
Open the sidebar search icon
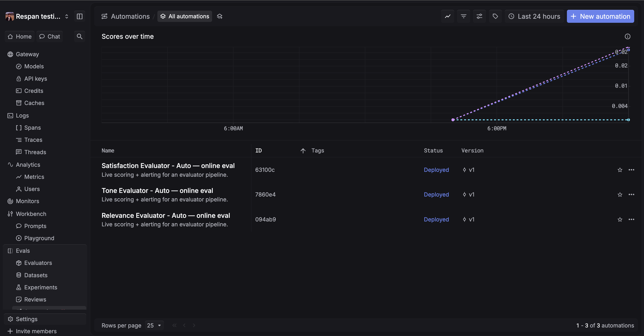(79, 36)
